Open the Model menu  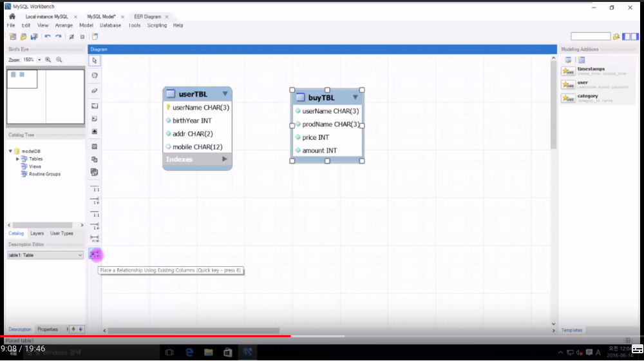click(x=86, y=26)
